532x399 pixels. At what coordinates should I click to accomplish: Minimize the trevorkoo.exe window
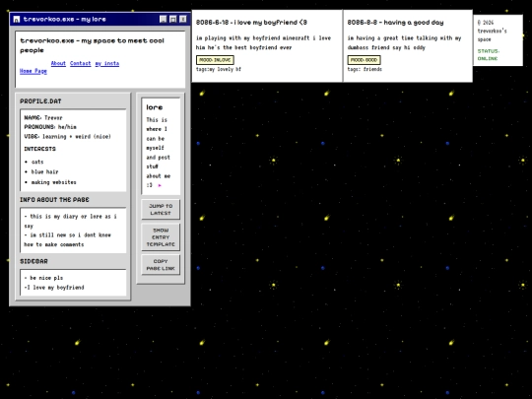click(163, 19)
